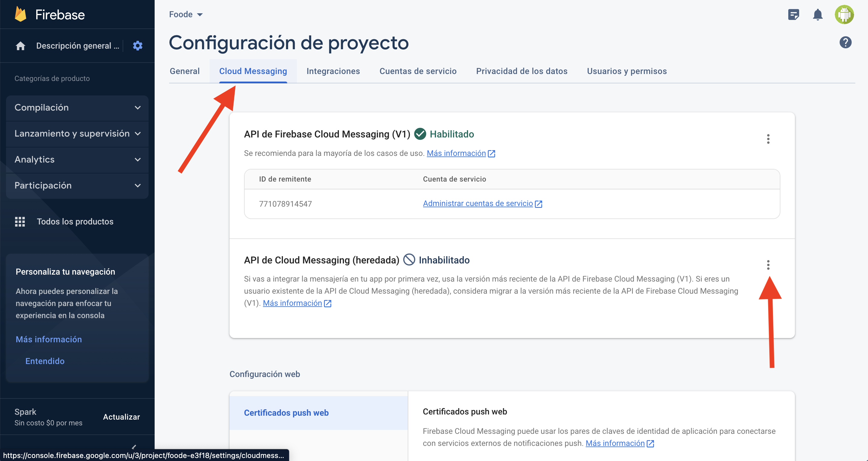Click the Inhabilitado blocked icon
Image resolution: width=868 pixels, height=461 pixels.
point(409,260)
